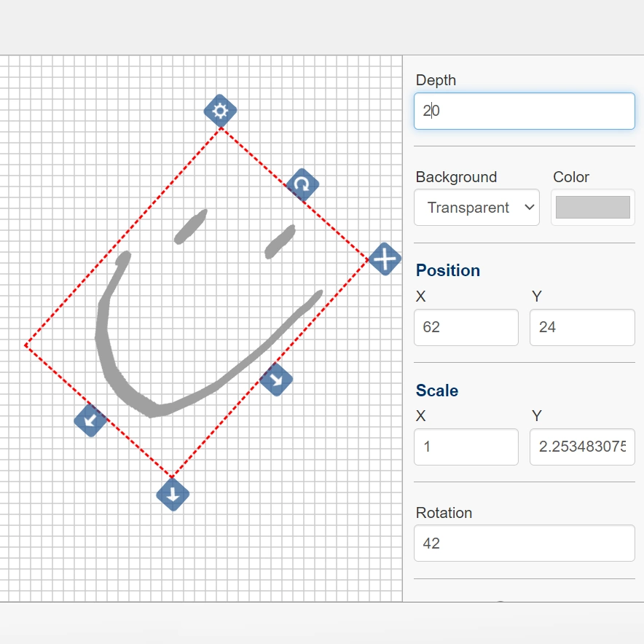Click the Scale section heading
Viewport: 644px width, 644px height.
(437, 390)
